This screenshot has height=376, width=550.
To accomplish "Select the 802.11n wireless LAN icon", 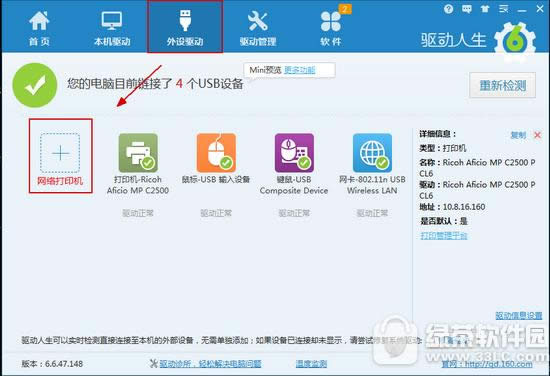I will (372, 153).
